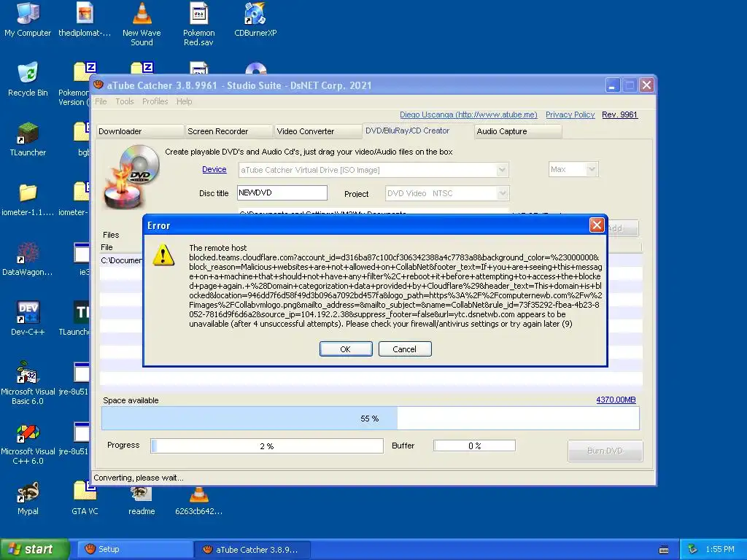747x560 pixels.
Task: Select the DVD/BluRay/CD Creator tab
Action: tap(418, 131)
